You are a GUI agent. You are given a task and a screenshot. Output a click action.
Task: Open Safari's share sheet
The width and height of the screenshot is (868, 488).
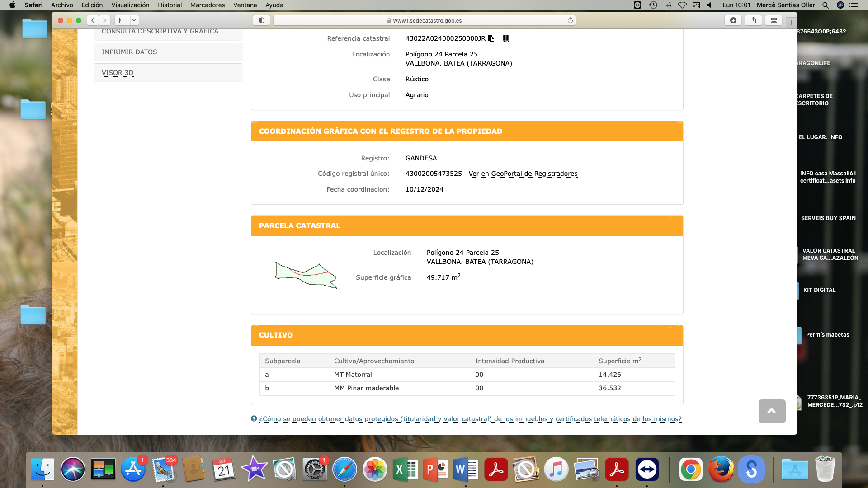tap(753, 20)
